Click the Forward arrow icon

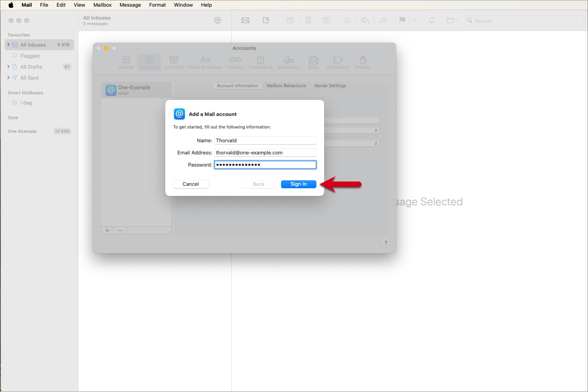[x=383, y=20]
